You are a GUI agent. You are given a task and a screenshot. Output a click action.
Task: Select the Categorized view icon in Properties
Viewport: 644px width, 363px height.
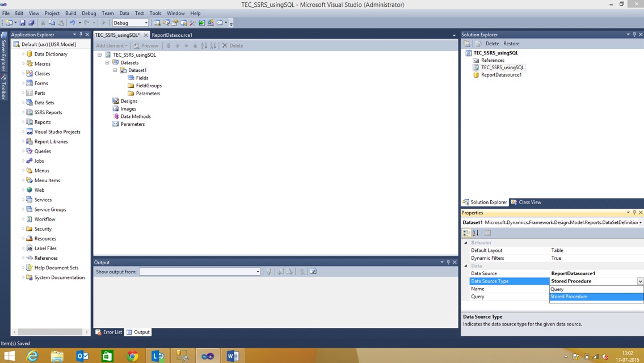coord(466,233)
